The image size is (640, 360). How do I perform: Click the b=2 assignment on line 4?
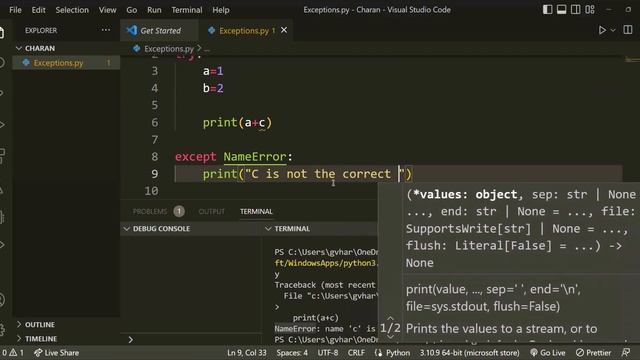213,88
